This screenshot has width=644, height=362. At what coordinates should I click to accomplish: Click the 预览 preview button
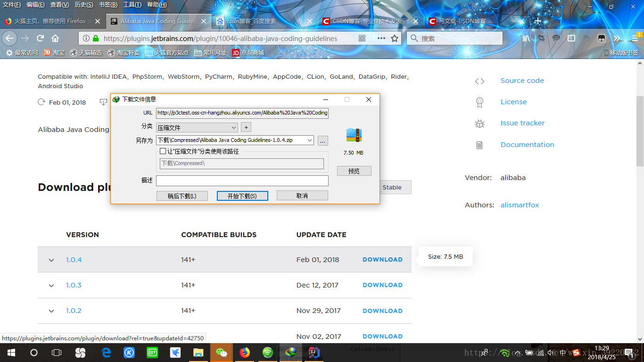point(354,171)
